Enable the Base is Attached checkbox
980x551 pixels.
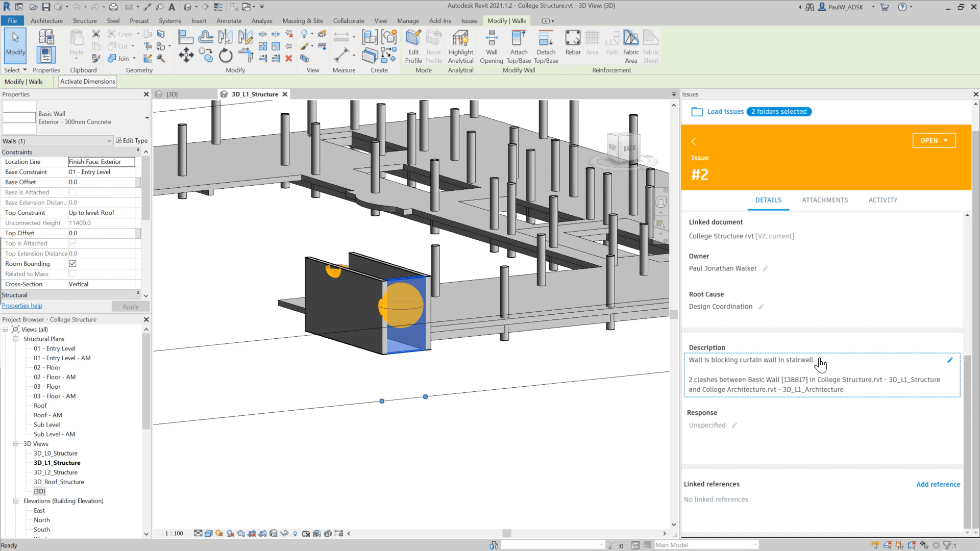(72, 192)
